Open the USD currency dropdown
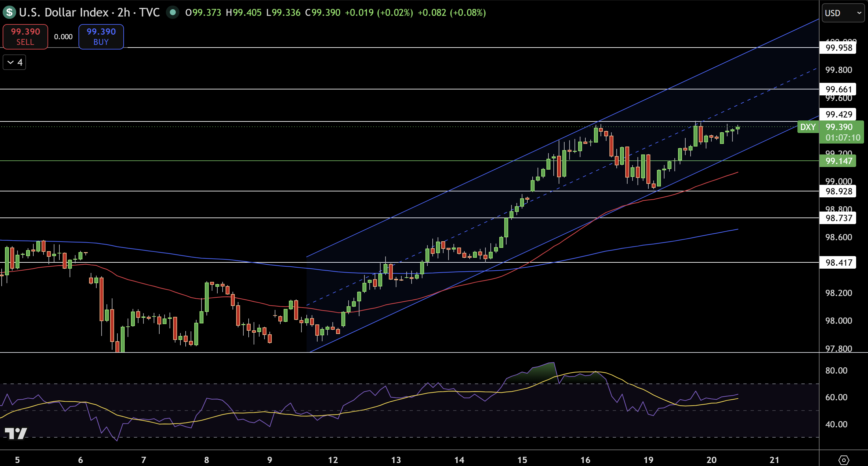868x466 pixels. [x=843, y=13]
